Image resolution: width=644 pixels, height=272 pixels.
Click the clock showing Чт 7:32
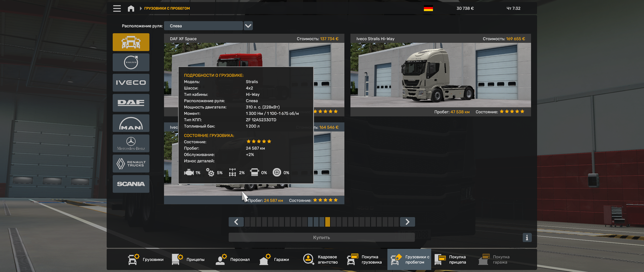click(x=513, y=9)
